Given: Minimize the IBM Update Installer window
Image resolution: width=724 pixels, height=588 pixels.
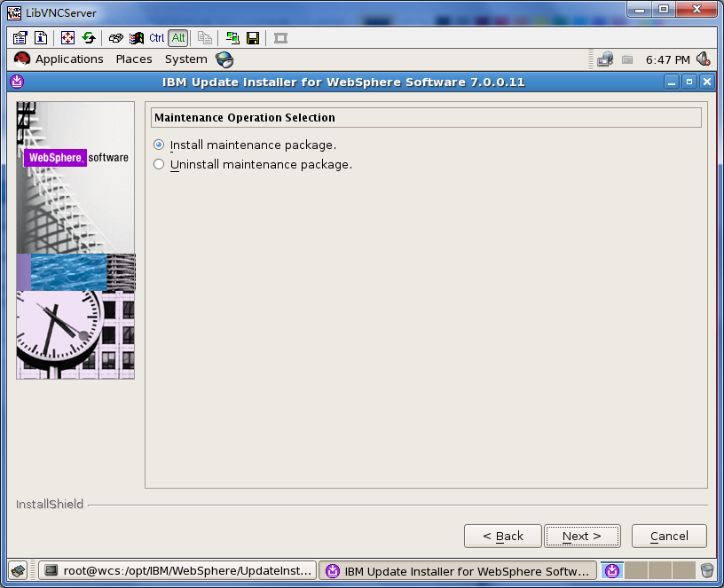Looking at the screenshot, I should 672,82.
